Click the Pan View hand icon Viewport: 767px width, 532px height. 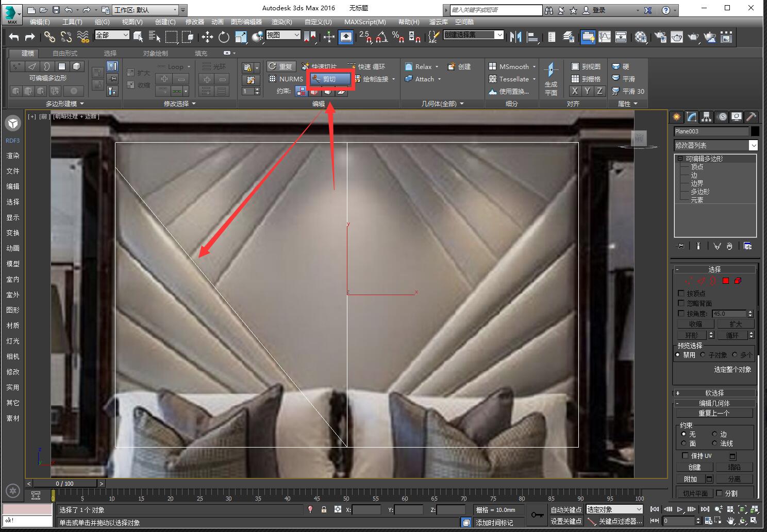coord(730,521)
